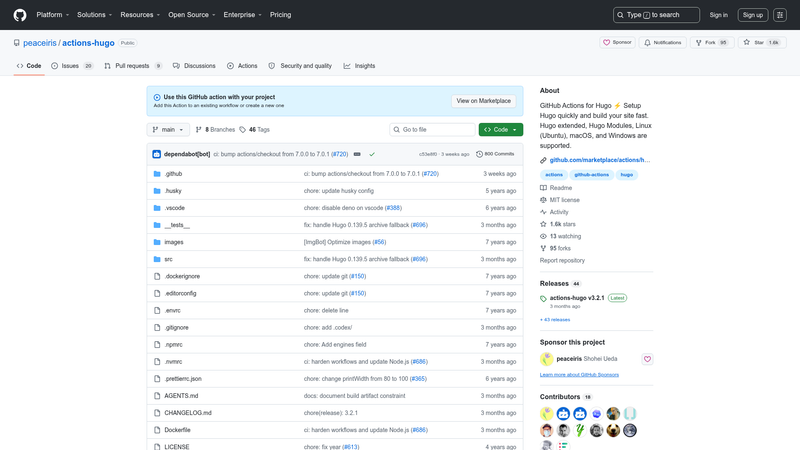Click Learn more about GitHub Sponsors

(x=579, y=374)
